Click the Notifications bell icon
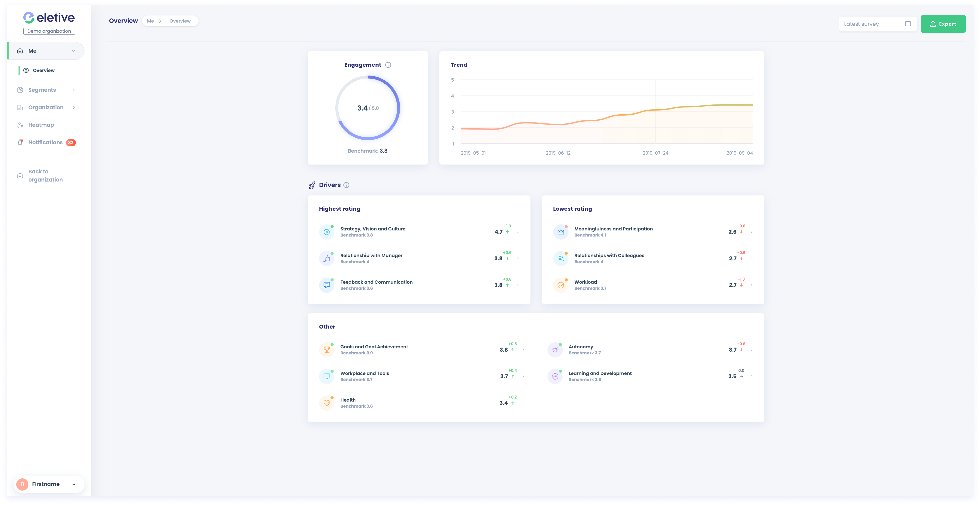This screenshot has width=980, height=505. [20, 142]
